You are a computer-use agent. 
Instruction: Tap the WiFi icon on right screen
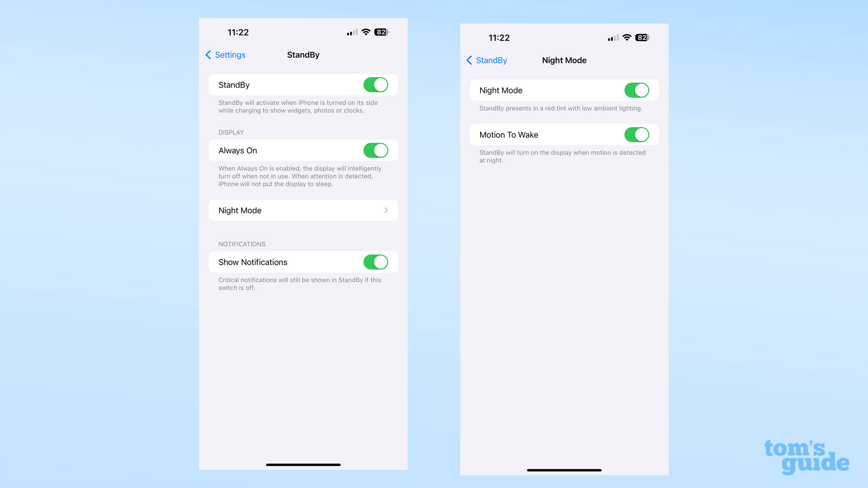(x=626, y=38)
